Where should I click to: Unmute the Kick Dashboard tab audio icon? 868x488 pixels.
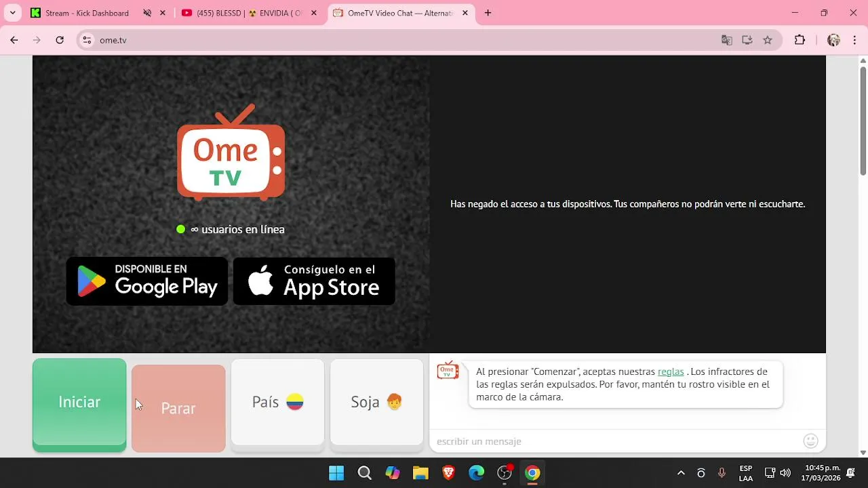tap(147, 13)
